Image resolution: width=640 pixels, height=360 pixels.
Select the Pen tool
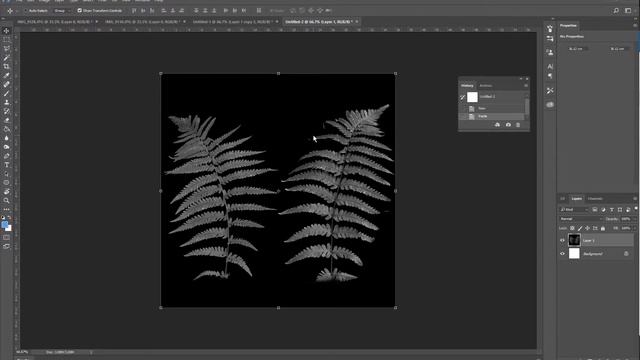pyautogui.click(x=7, y=156)
